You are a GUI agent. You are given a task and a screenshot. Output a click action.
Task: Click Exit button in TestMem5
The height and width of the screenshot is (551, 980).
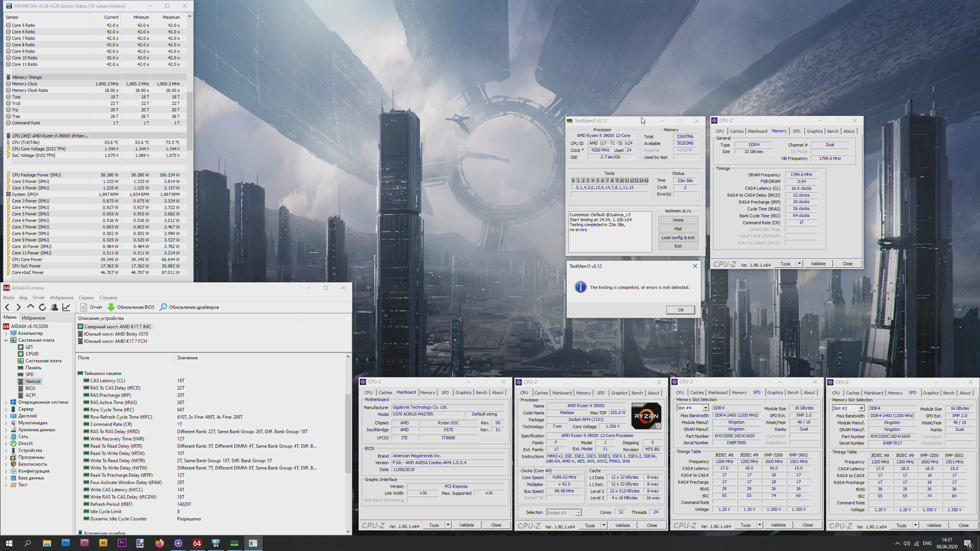[678, 246]
